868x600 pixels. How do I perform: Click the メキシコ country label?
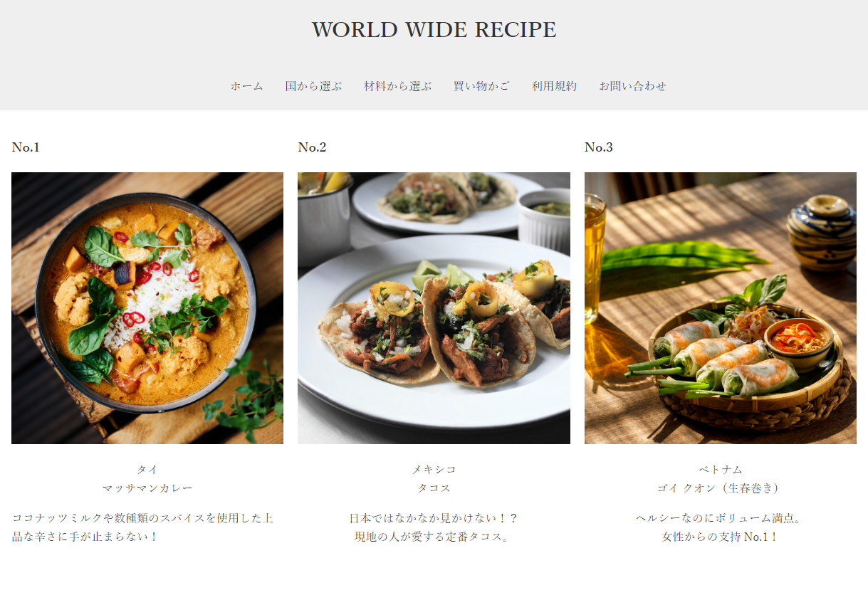point(434,470)
